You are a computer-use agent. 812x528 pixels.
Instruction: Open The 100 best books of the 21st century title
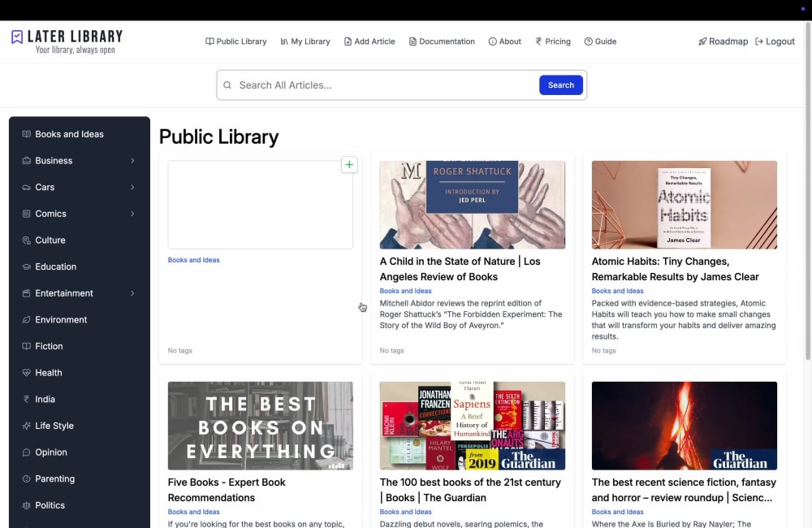pyautogui.click(x=470, y=490)
